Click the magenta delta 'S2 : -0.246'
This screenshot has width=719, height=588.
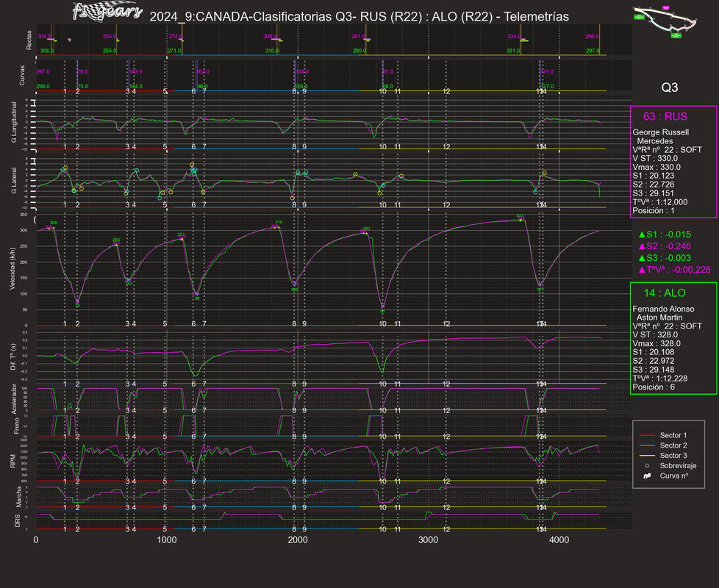[665, 246]
